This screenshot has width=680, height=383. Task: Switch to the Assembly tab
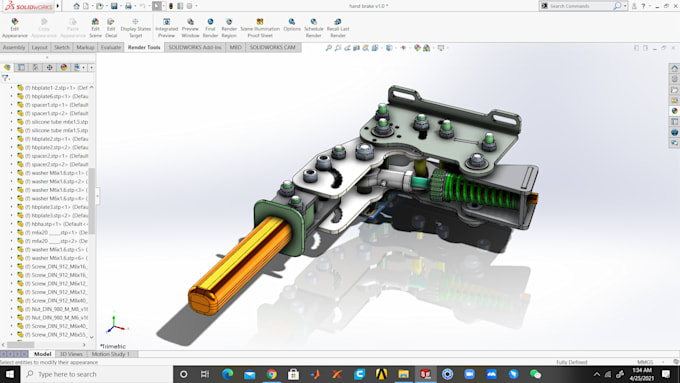coord(14,47)
